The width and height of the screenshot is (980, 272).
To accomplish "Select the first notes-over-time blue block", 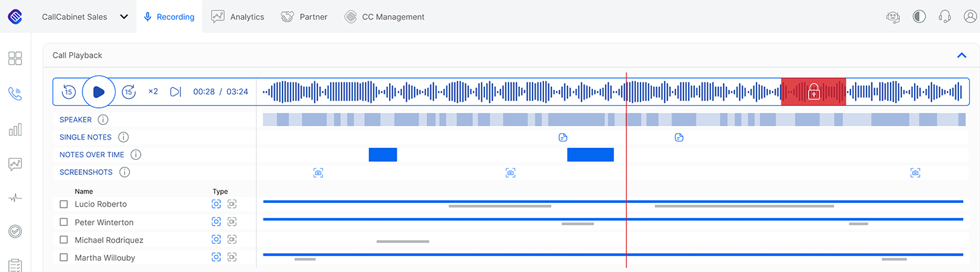I will pyautogui.click(x=383, y=155).
